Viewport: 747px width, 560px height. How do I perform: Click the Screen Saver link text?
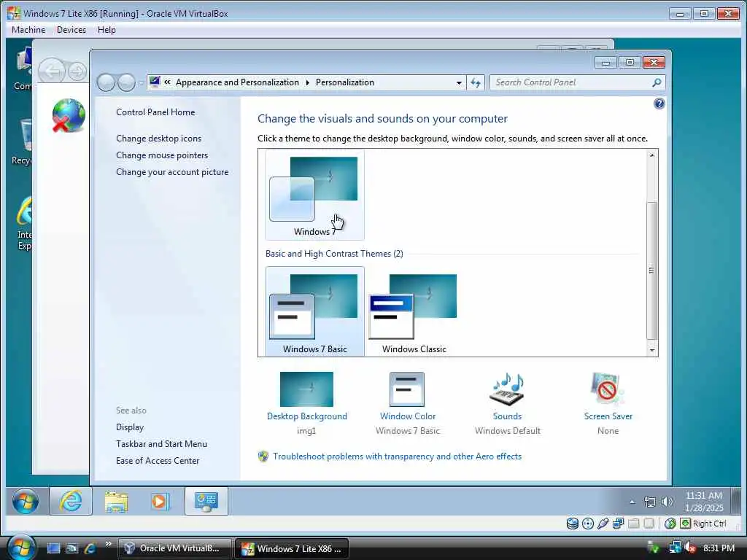tap(608, 416)
